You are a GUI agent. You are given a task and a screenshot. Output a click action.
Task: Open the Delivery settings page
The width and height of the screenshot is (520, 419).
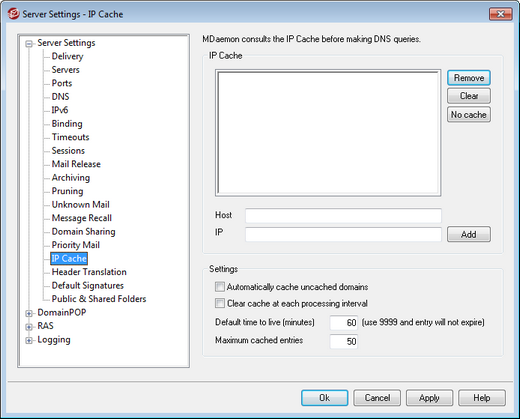[67, 56]
